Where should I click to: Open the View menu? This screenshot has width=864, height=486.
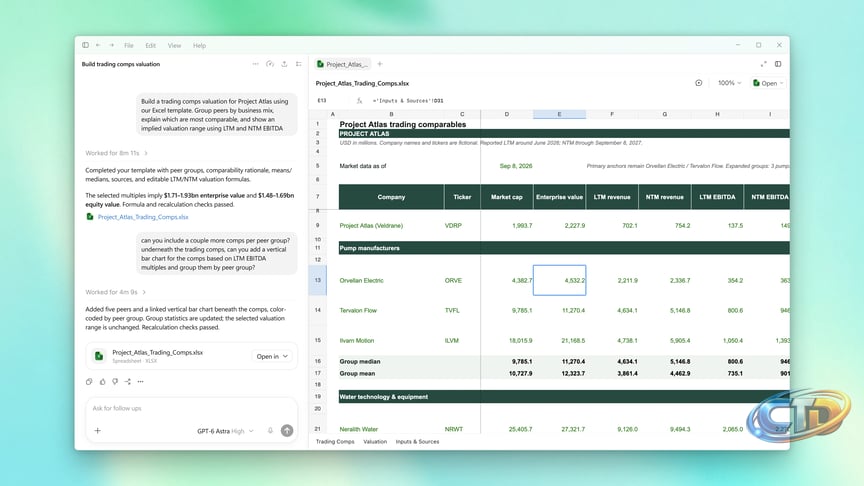coord(174,46)
